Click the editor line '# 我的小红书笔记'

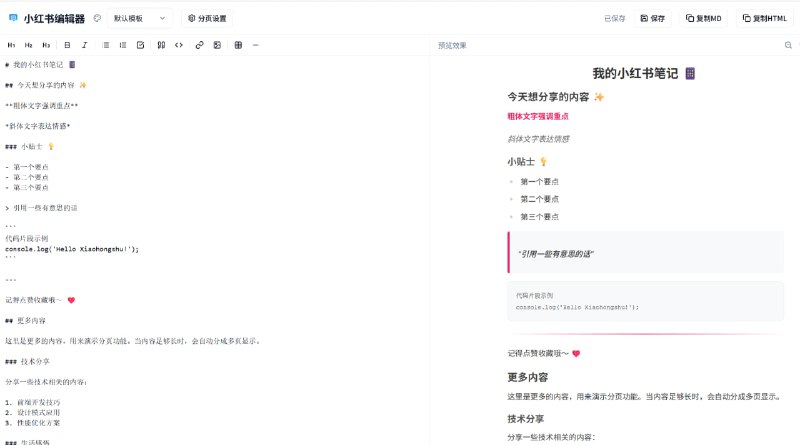tap(40, 65)
